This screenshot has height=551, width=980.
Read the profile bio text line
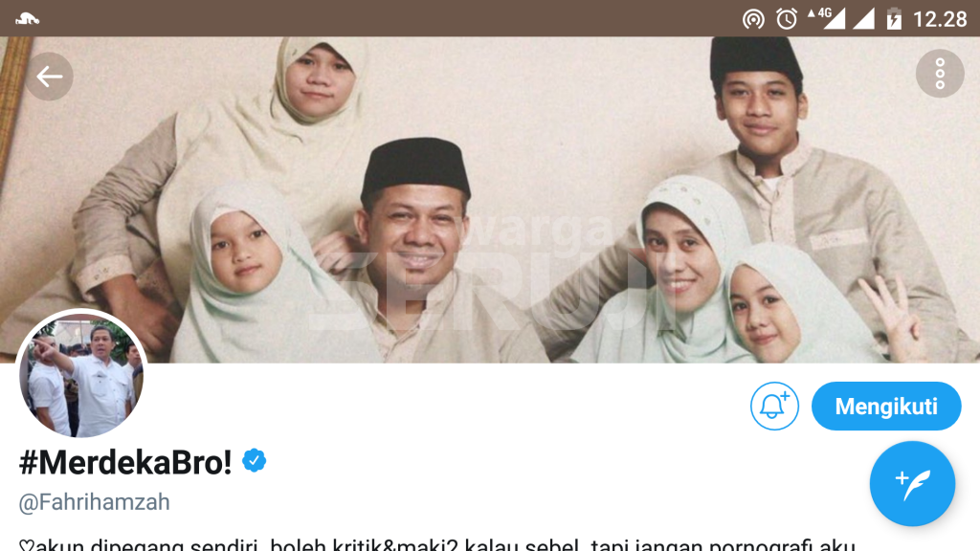[x=437, y=544]
